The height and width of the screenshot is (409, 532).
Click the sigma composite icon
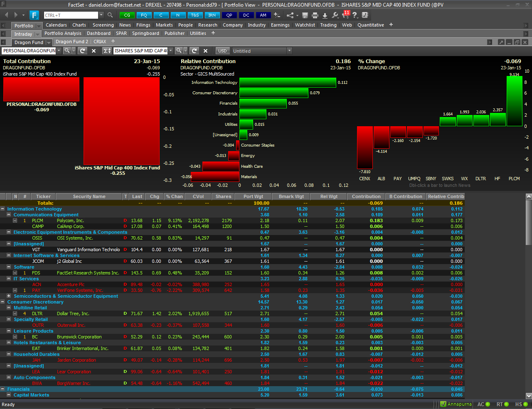point(107,51)
